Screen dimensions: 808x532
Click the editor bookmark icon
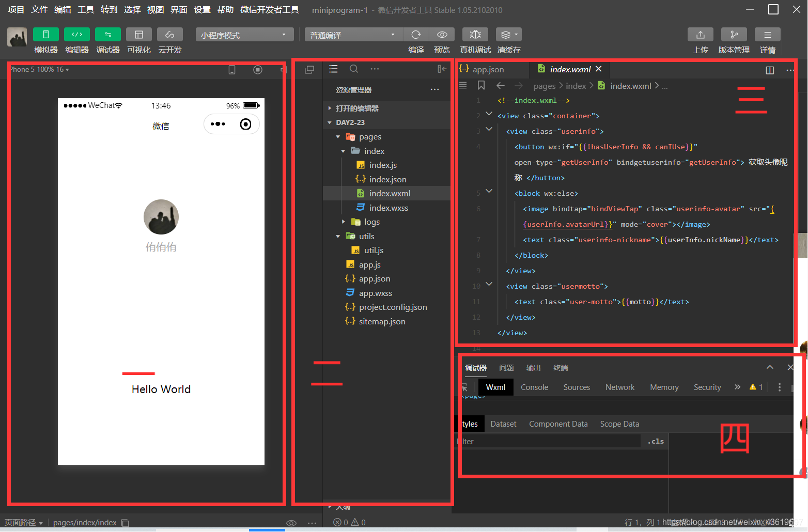pyautogui.click(x=481, y=85)
